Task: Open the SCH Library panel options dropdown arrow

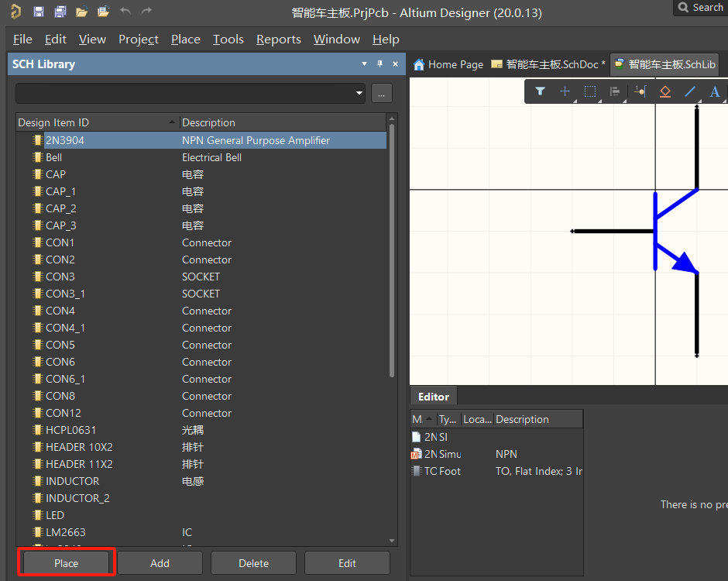Action: pyautogui.click(x=365, y=64)
